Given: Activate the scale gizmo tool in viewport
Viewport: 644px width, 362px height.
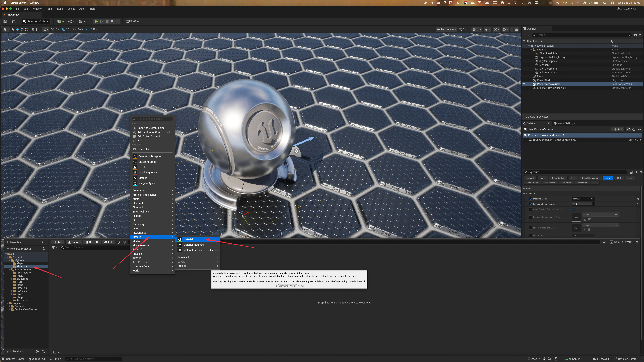Looking at the screenshot, I should pyautogui.click(x=27, y=29).
